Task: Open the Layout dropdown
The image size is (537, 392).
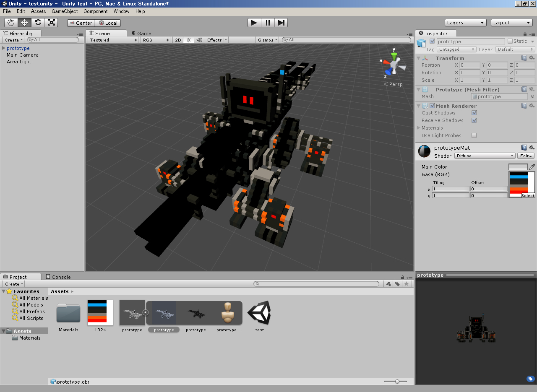Action: (x=511, y=23)
